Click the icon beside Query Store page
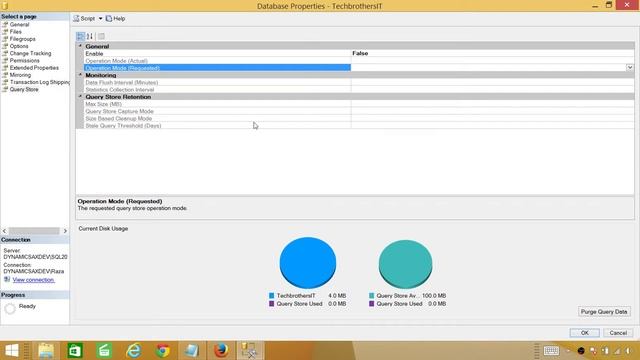This screenshot has width=640, height=360. click(x=5, y=89)
